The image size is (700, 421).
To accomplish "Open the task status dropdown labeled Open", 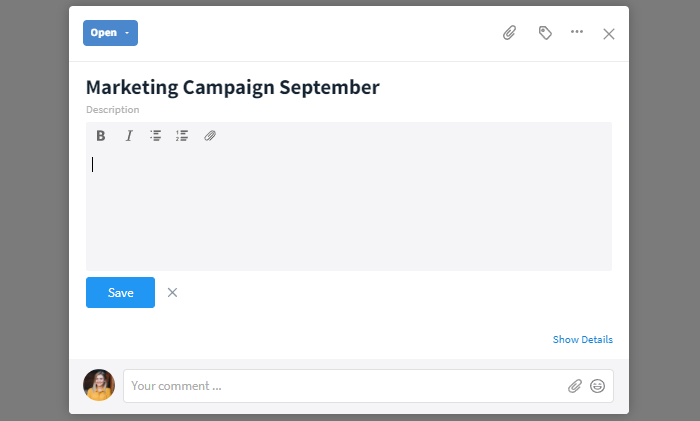I will coord(110,33).
